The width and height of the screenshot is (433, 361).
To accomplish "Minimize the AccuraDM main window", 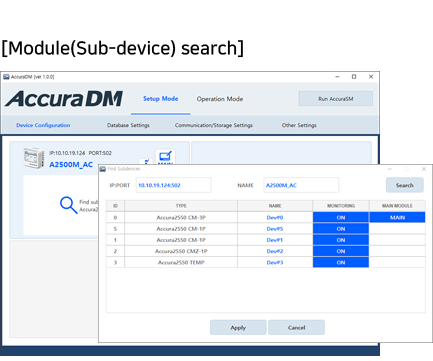I will click(337, 77).
